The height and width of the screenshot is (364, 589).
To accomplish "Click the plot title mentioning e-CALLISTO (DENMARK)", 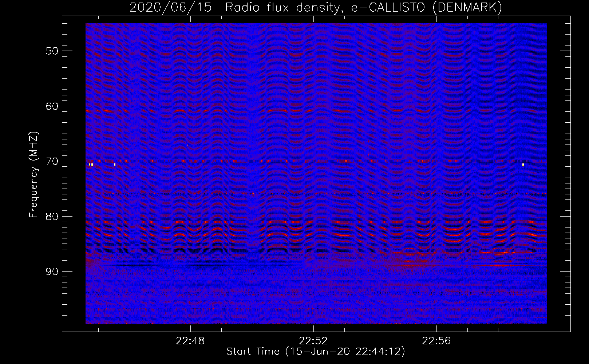I will coord(316,7).
